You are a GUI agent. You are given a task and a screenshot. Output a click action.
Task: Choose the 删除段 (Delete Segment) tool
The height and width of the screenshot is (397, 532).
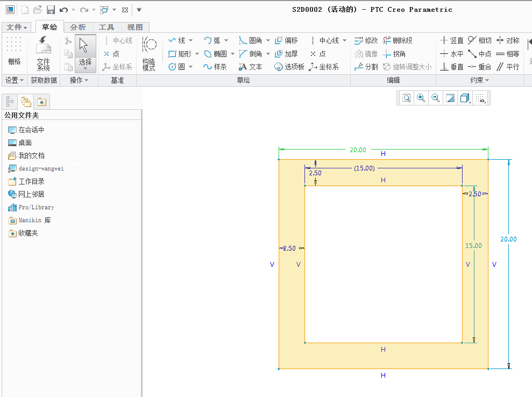point(398,40)
